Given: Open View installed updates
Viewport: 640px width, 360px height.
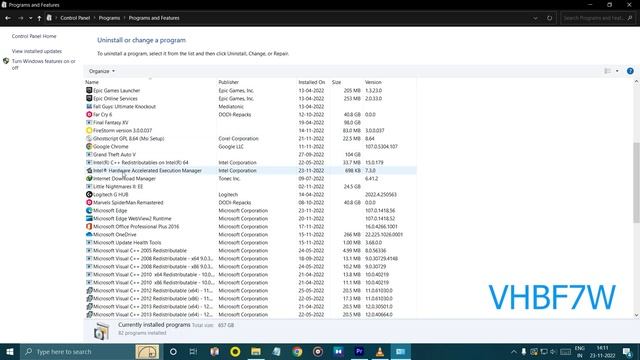Looking at the screenshot, I should [x=37, y=51].
